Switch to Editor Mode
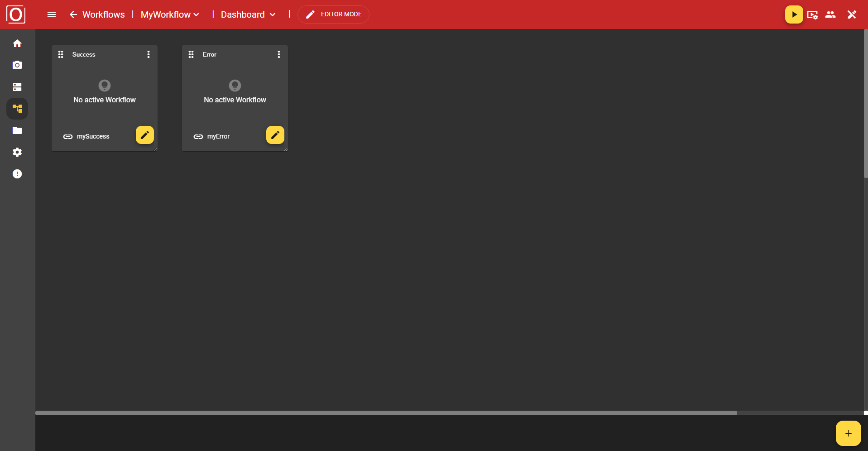 coord(333,14)
